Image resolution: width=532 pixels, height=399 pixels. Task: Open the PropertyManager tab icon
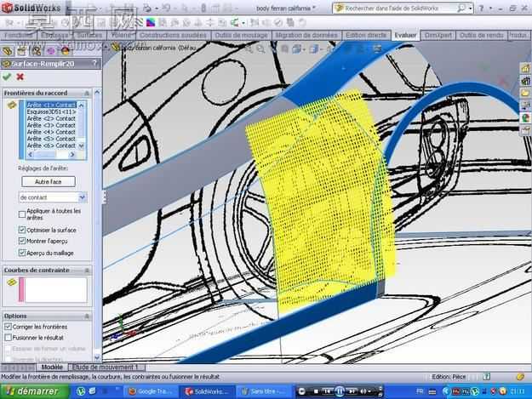(21, 51)
